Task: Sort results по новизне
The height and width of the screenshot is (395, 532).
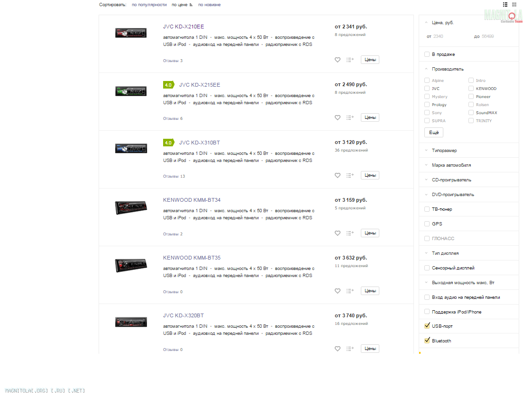Action: (209, 5)
